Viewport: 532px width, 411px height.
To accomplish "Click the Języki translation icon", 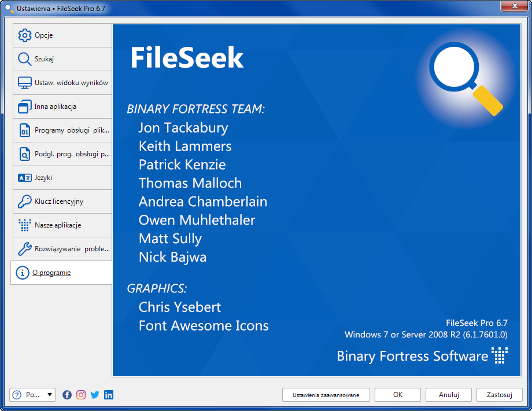I will point(25,178).
